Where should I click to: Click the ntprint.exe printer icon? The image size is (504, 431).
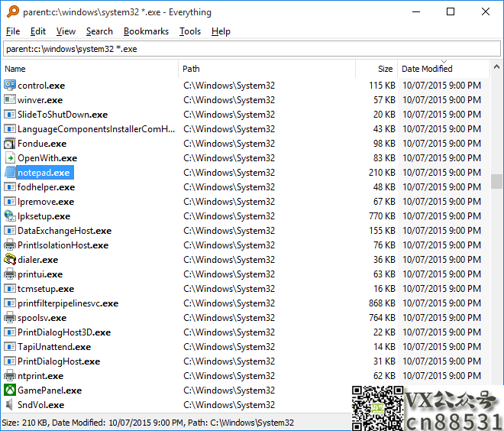click(9, 376)
